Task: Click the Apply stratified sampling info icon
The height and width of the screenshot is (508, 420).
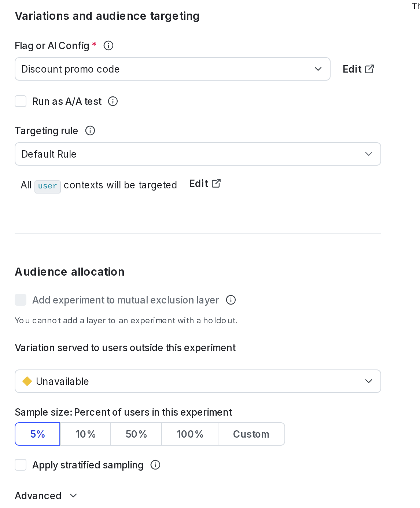Action: (x=155, y=465)
